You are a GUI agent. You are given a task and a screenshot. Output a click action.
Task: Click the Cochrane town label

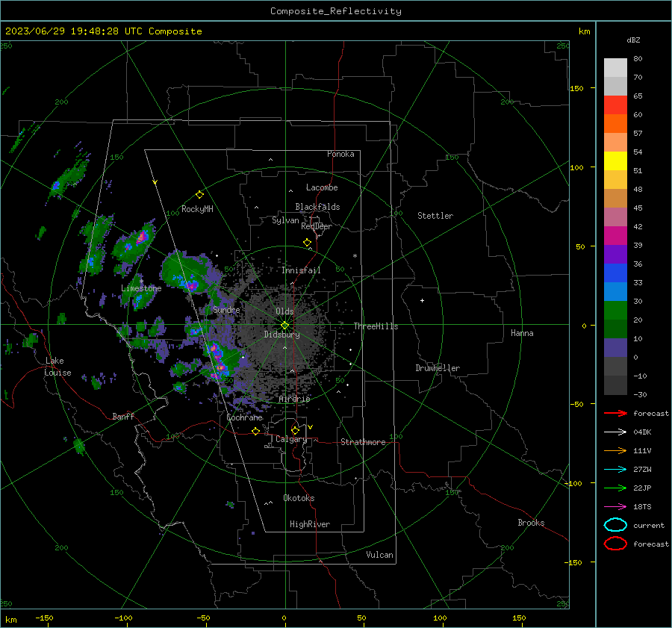click(x=244, y=417)
